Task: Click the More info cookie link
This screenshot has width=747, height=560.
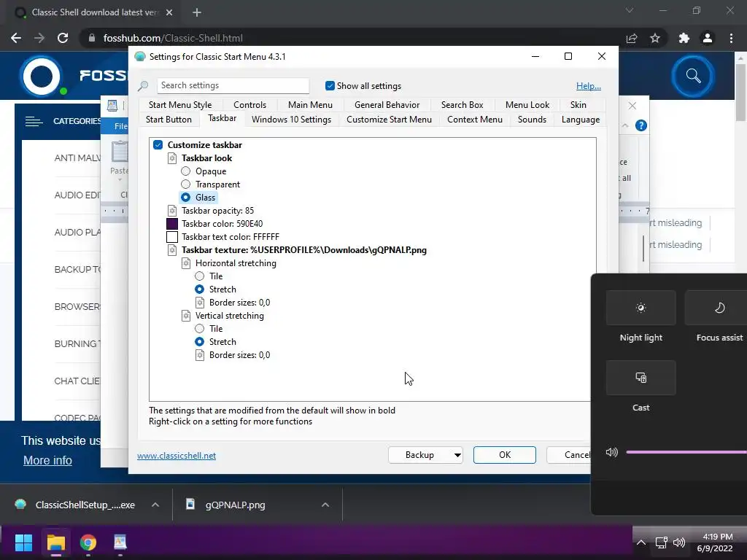Action: 47,461
